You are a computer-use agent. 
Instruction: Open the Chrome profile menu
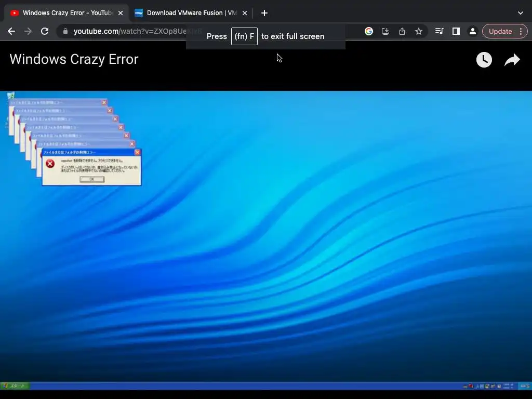click(473, 31)
